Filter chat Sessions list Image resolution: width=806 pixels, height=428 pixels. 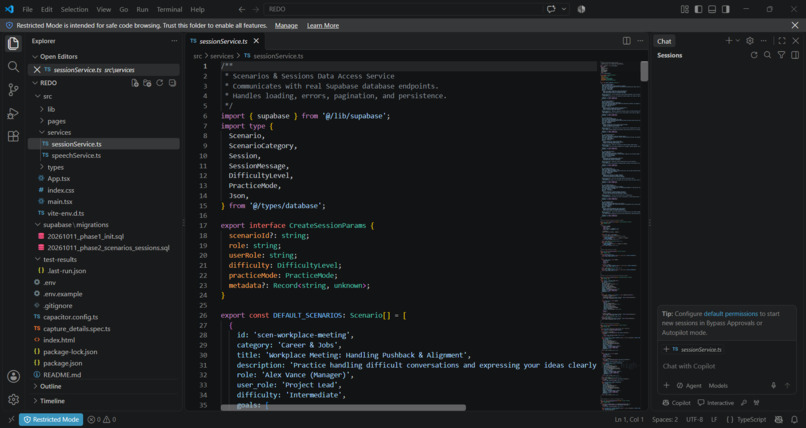click(781, 55)
